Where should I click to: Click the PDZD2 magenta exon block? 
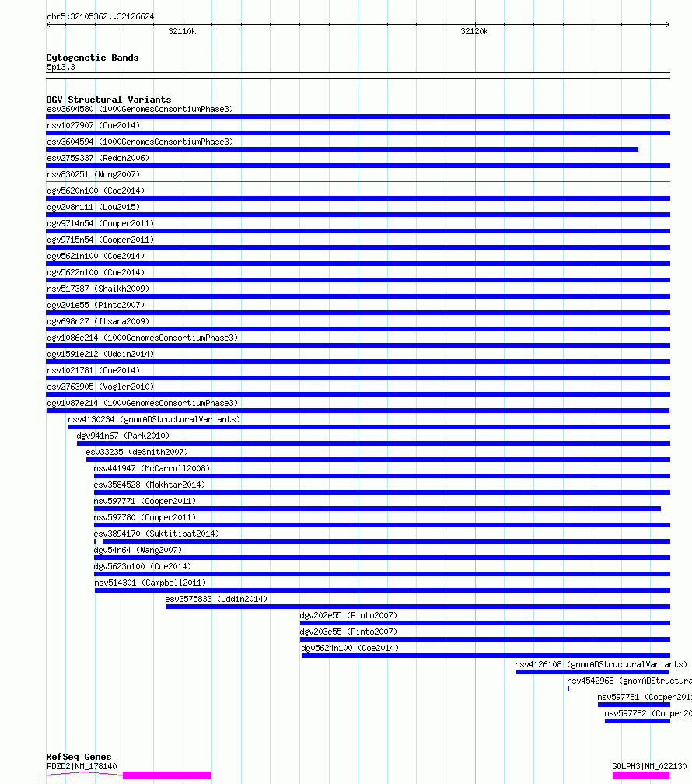166,775
